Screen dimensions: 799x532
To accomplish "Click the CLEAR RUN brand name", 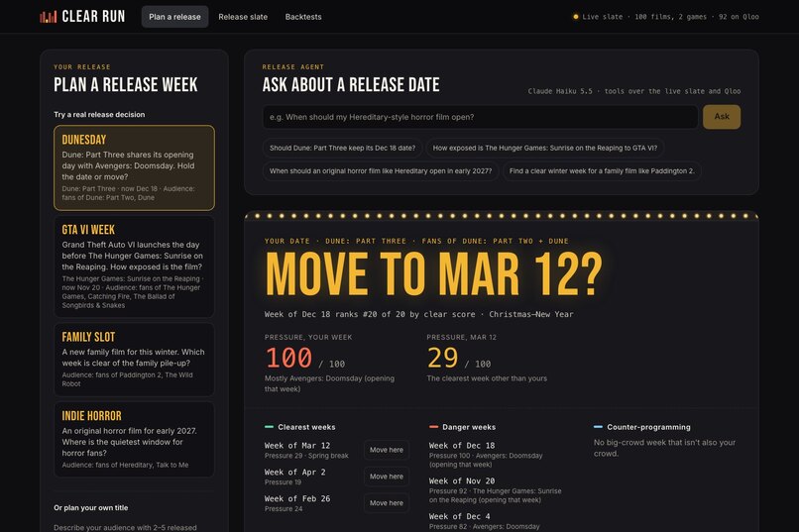I will 93,17.
